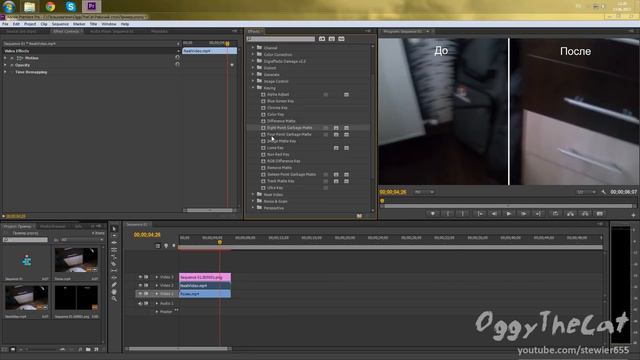Screen dimensions: 640x360
Task: Switch to Metadata tab
Action: (160, 31)
